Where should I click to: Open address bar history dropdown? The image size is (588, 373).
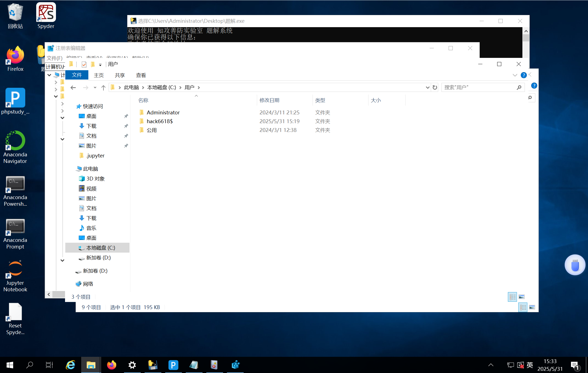tap(427, 87)
